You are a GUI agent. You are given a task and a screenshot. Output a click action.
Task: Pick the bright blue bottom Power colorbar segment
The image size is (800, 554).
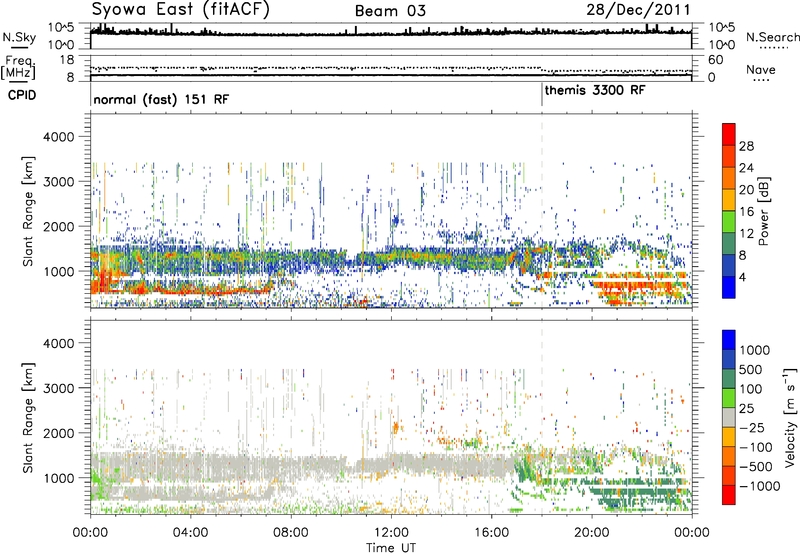[729, 288]
